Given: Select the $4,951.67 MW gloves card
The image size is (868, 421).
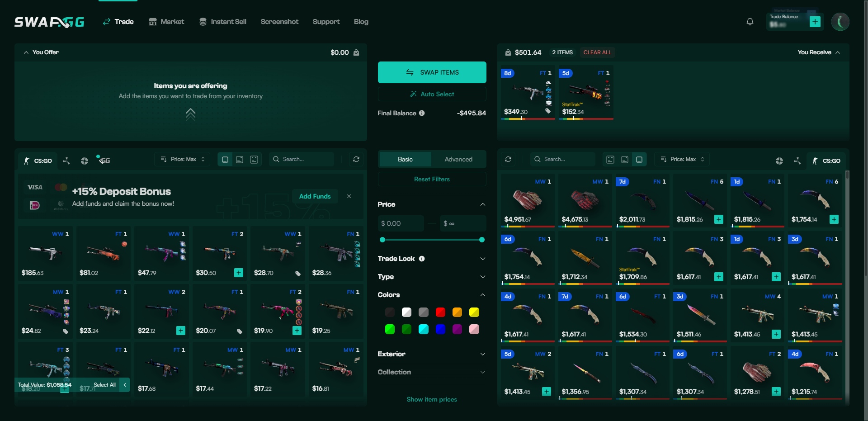Looking at the screenshot, I should [x=528, y=202].
